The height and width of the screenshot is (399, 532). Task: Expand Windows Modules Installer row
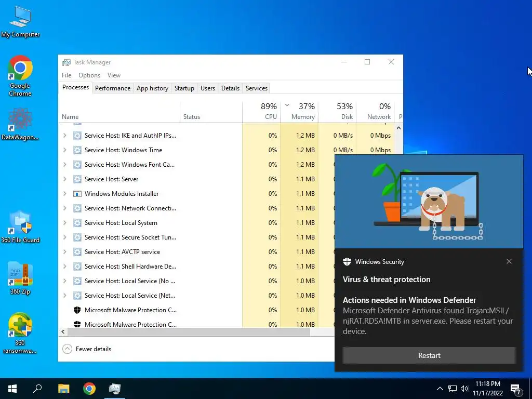64,194
